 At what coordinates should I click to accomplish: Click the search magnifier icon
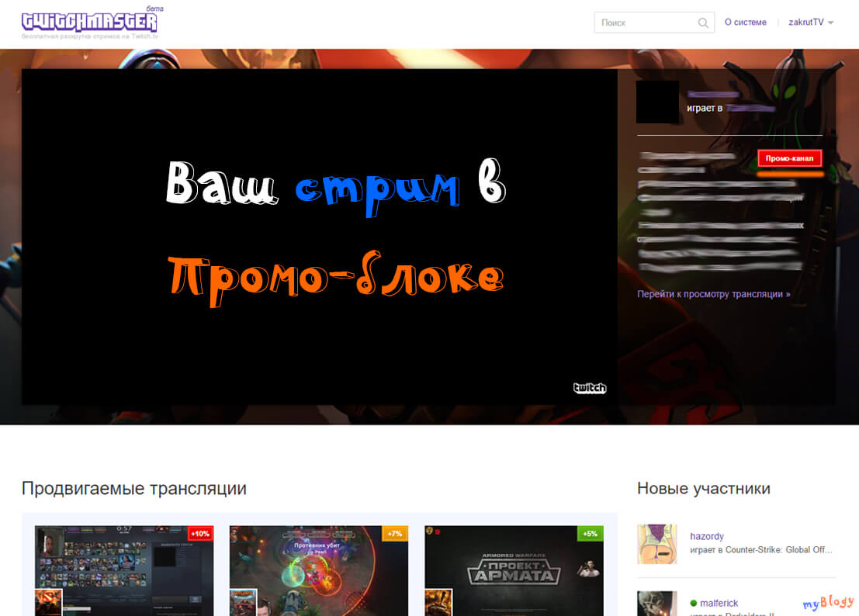(x=703, y=23)
